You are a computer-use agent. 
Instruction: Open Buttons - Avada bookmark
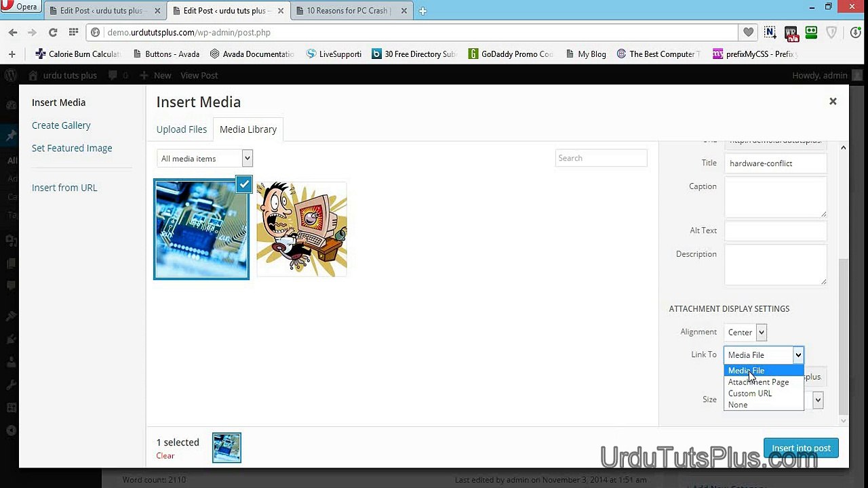pos(166,54)
